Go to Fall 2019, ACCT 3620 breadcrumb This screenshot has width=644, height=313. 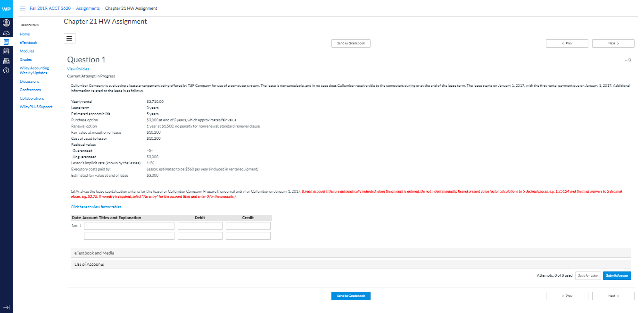pos(50,8)
